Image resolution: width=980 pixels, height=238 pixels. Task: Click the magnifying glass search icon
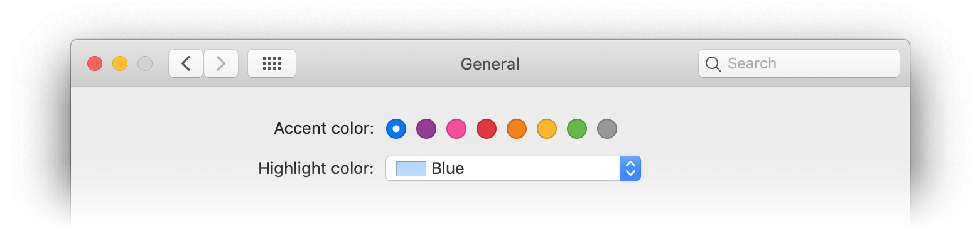[x=713, y=64]
